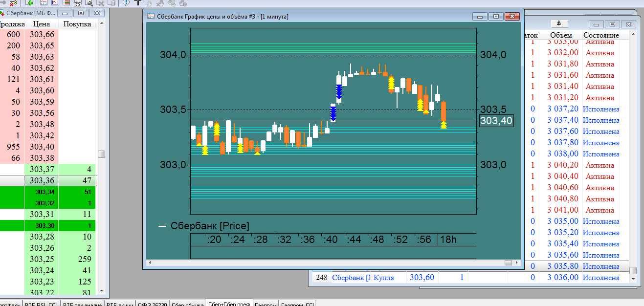The width and height of the screenshot is (644, 306).
Task: Select the highlighted bid 303,34 in the order book
Action: (45, 192)
